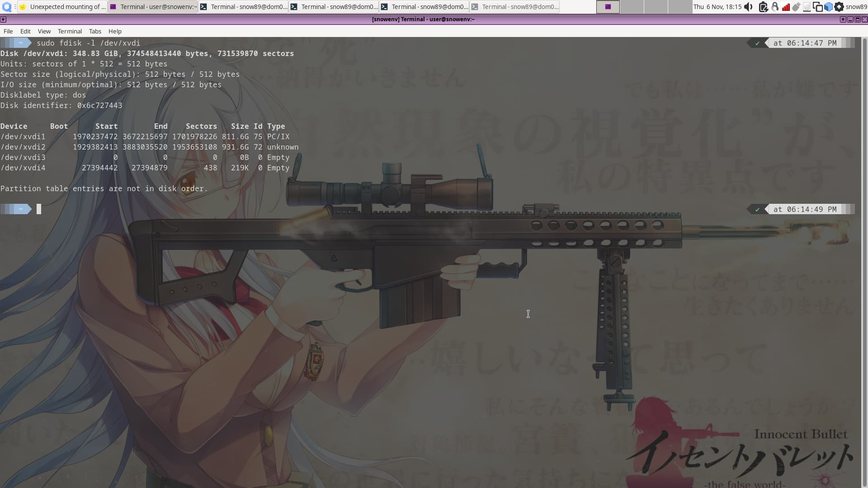Click the volume speaker icon in panel
The width and height of the screenshot is (868, 488).
click(x=749, y=7)
